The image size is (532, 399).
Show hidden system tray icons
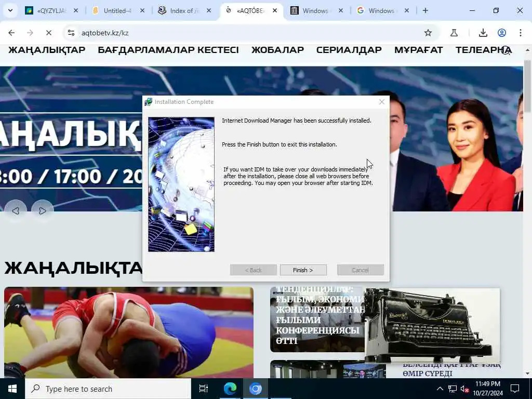440,389
